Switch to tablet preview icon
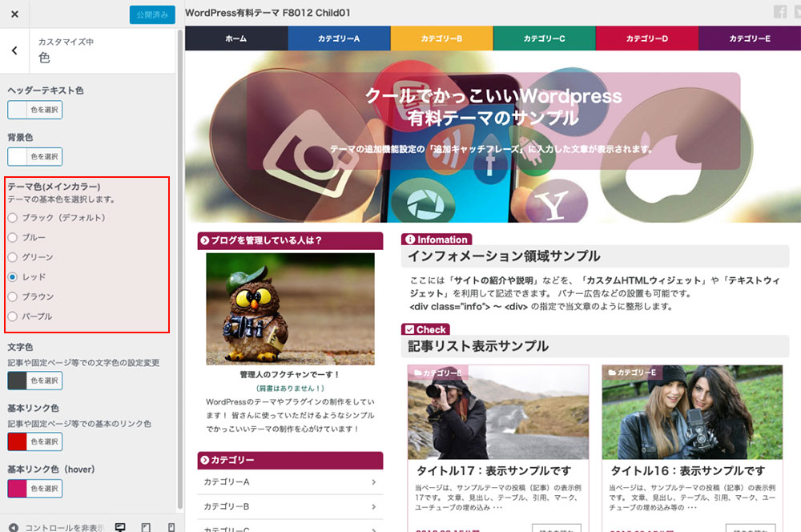 pyautogui.click(x=146, y=527)
